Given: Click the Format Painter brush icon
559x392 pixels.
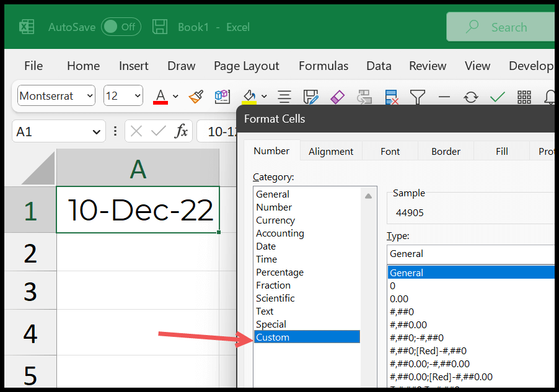Looking at the screenshot, I should tap(196, 97).
